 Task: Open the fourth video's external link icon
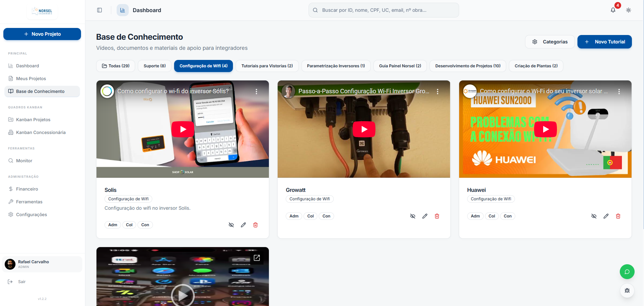click(x=257, y=258)
